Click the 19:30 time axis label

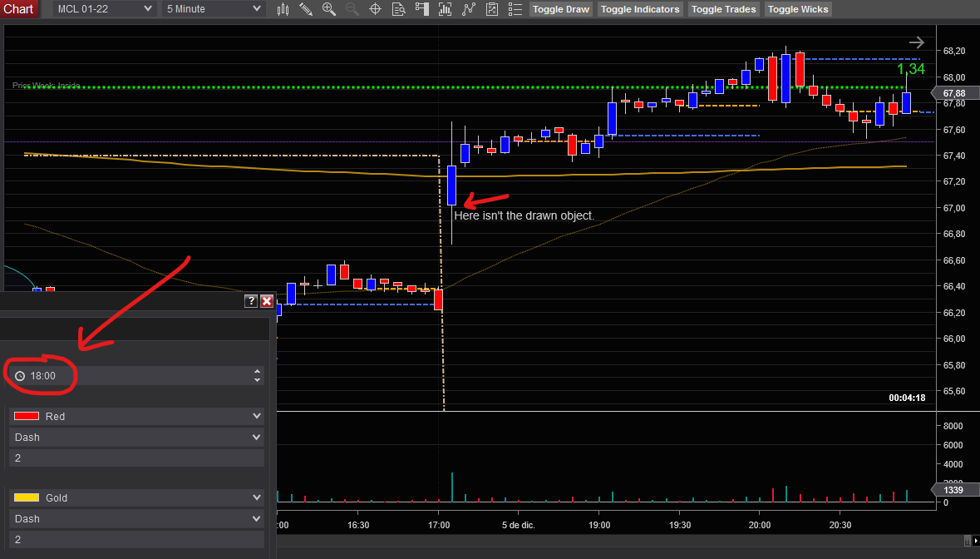click(x=680, y=525)
